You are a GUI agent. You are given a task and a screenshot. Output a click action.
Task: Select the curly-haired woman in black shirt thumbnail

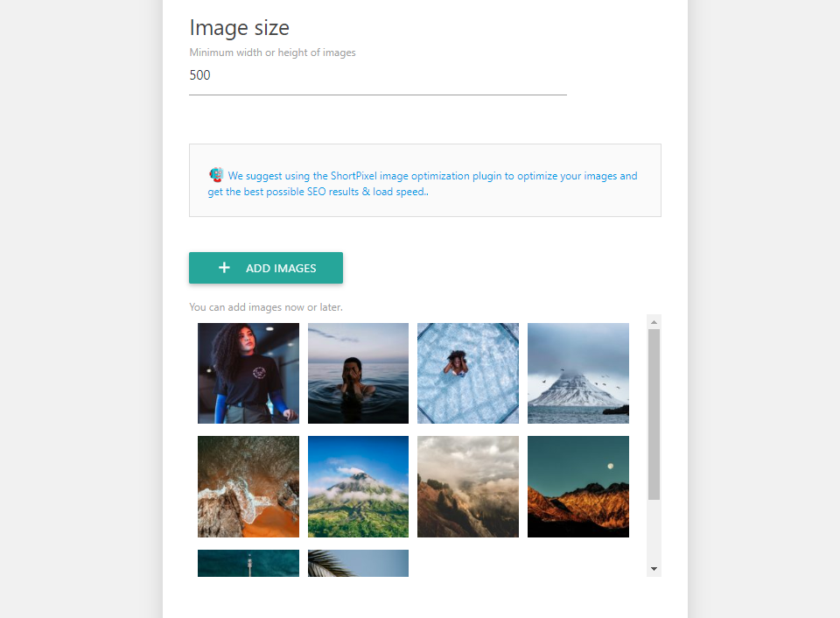248,373
